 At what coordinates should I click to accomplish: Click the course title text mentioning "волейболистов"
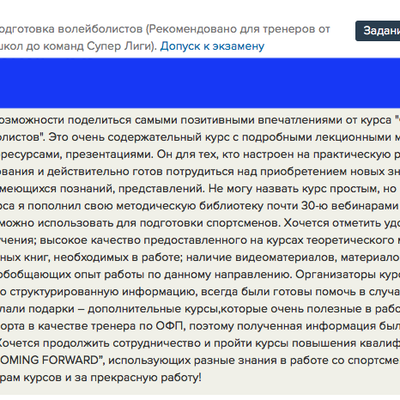(165, 38)
